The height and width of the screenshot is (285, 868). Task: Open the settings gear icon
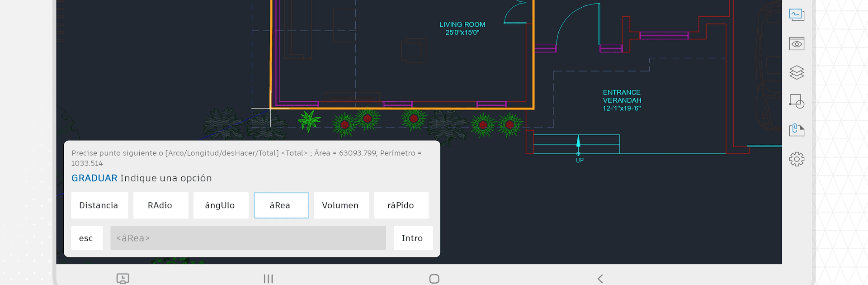[797, 159]
